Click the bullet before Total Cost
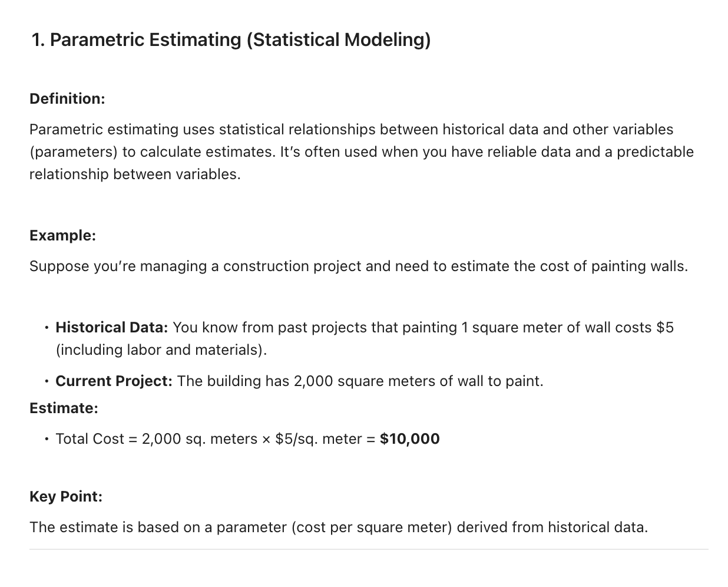Image resolution: width=728 pixels, height=587 pixels. point(46,438)
